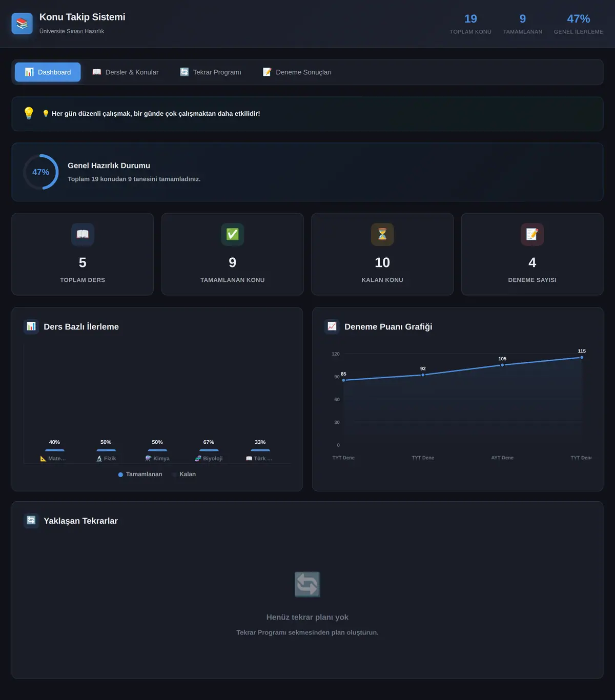Switch to the Dersler & Konular tab
The width and height of the screenshot is (615, 700).
126,72
